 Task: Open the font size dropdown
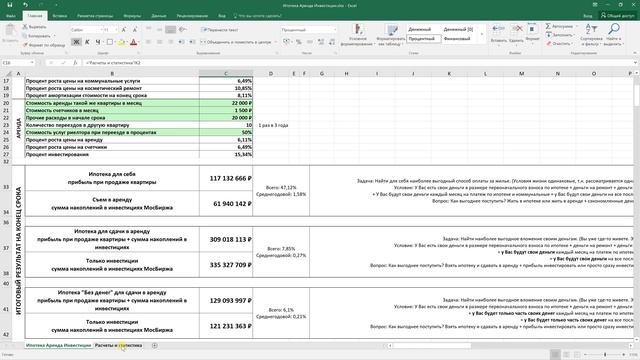(x=116, y=30)
